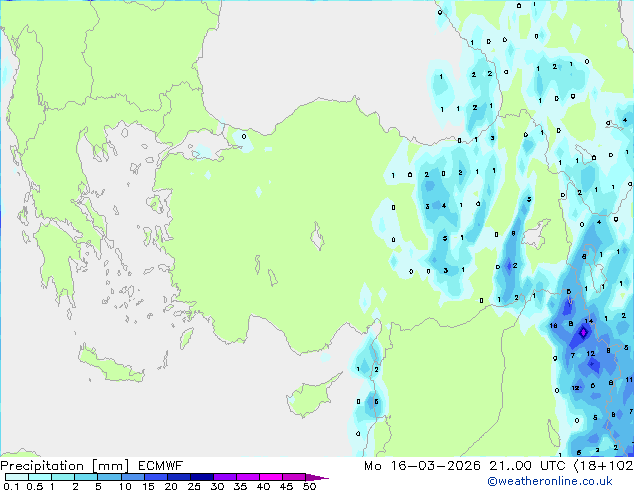634x490 pixels.
Task: Click the 1–2 mm legend color swatch
Action: coord(63,477)
